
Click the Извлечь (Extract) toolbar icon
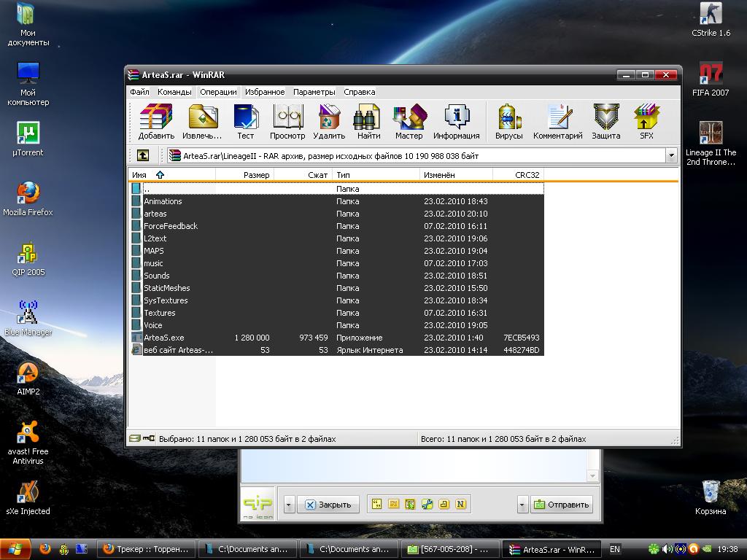[x=203, y=122]
